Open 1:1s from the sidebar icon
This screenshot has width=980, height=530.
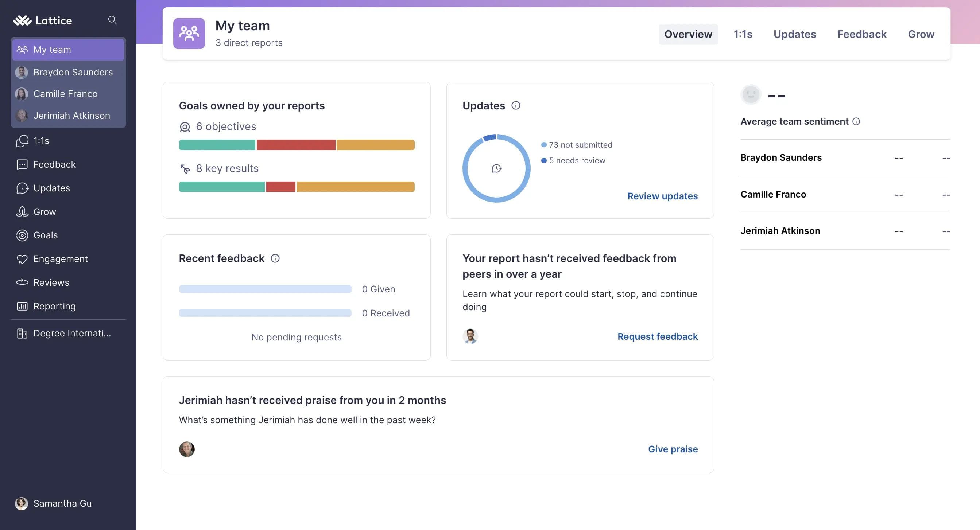coord(22,141)
